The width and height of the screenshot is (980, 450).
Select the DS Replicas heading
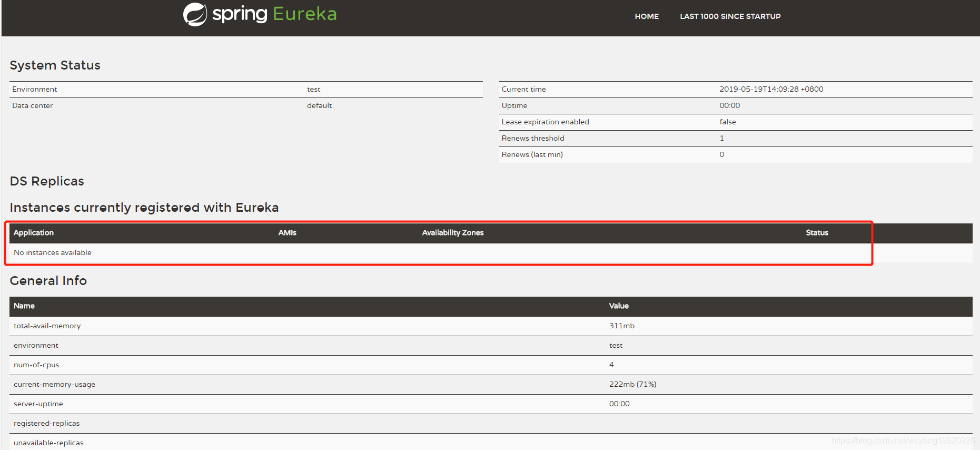[47, 181]
